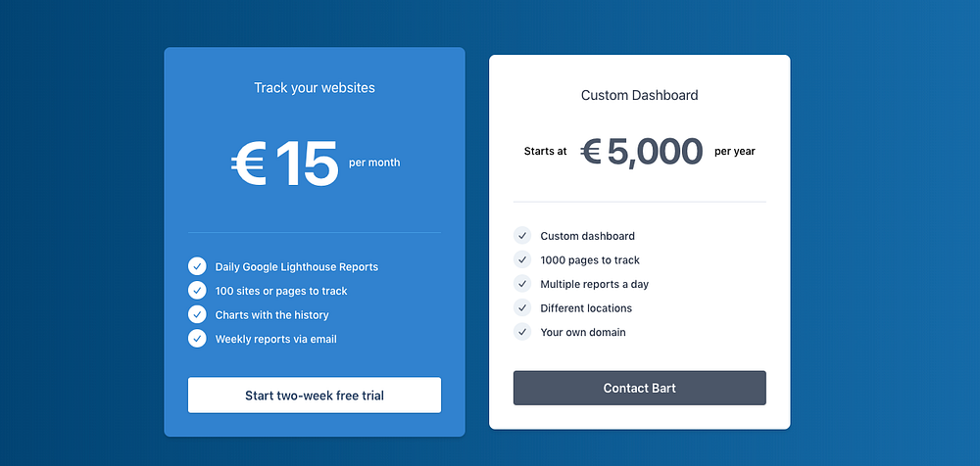Click the €5,000 price amount
This screenshot has width=980, height=466.
(642, 152)
